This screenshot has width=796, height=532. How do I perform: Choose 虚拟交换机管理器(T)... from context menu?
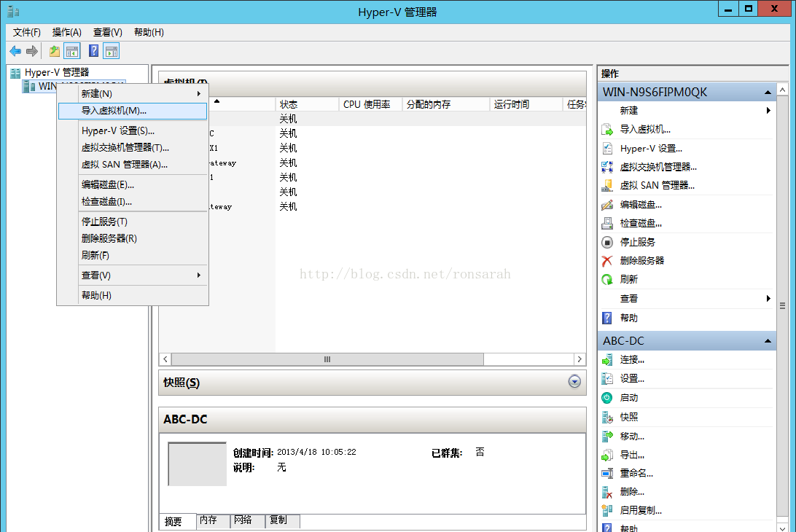pos(133,147)
